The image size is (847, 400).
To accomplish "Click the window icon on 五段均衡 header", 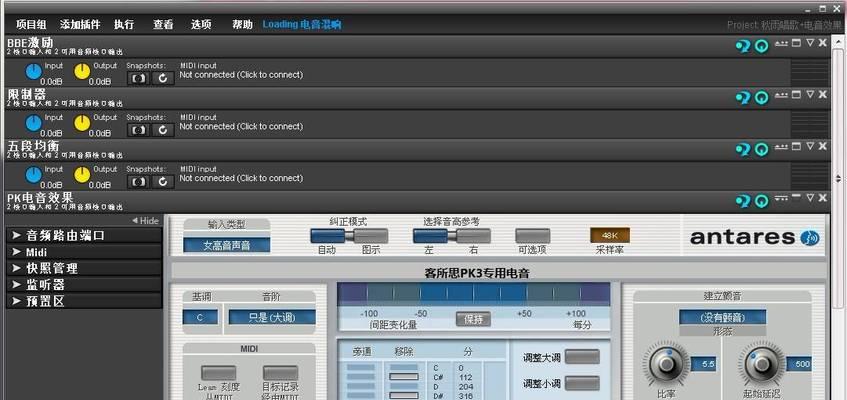I will point(796,146).
